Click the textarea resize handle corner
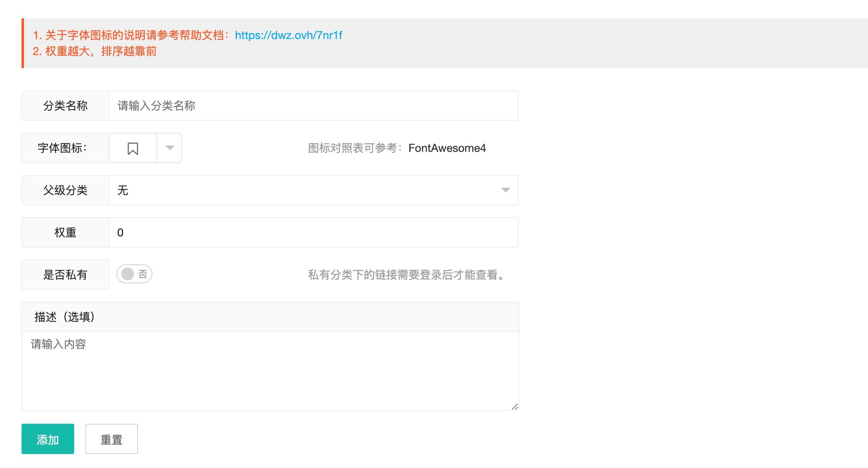 (x=515, y=407)
